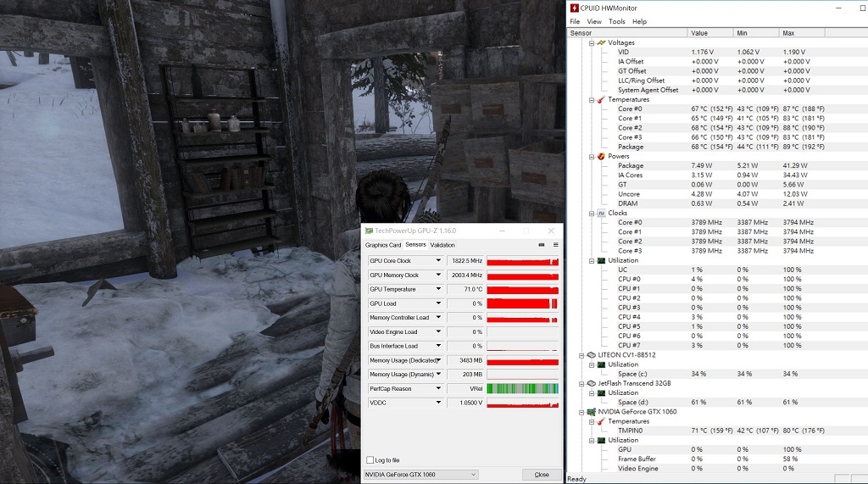868x484 pixels.
Task: Click the JetFlash Utilization chip icon
Action: (x=601, y=392)
